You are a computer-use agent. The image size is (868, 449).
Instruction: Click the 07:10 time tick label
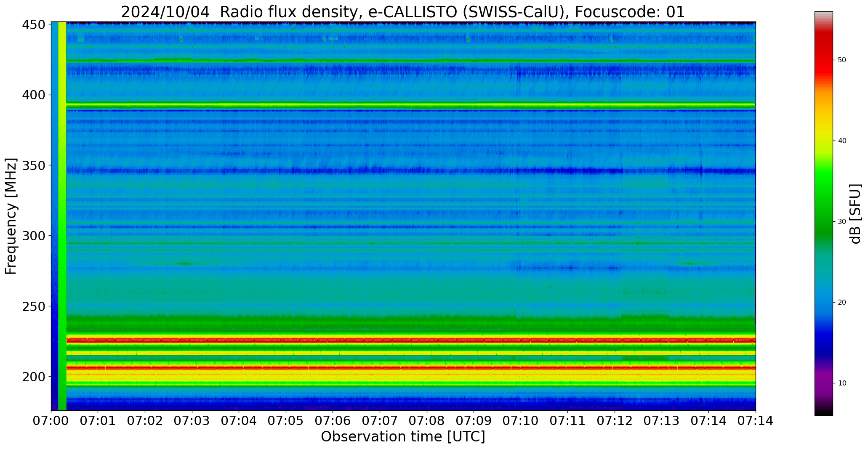point(521,421)
